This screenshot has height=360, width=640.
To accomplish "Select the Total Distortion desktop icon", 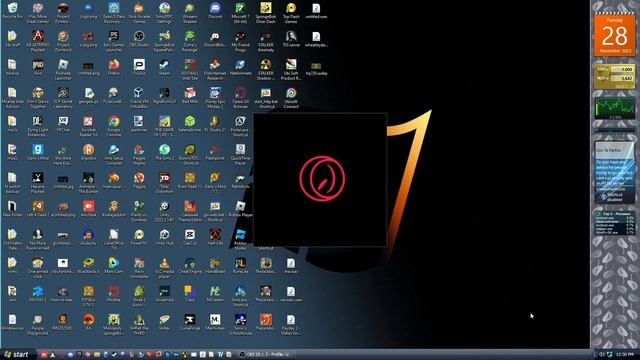I will pos(164,182).
